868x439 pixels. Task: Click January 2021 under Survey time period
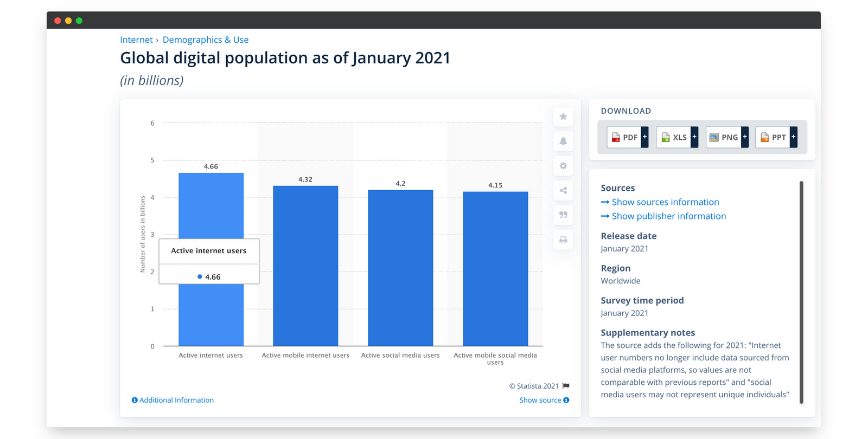click(x=624, y=313)
